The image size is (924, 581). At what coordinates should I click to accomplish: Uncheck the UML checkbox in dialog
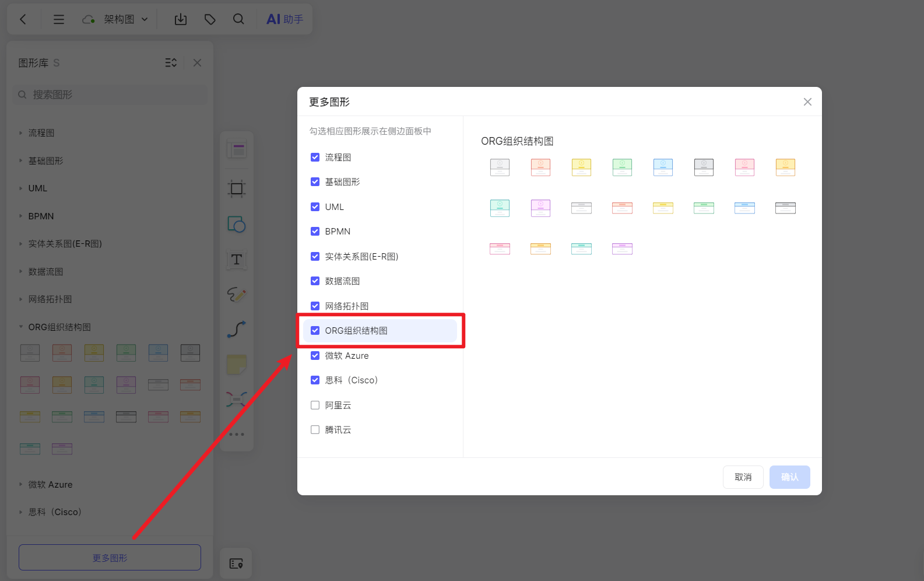(315, 206)
